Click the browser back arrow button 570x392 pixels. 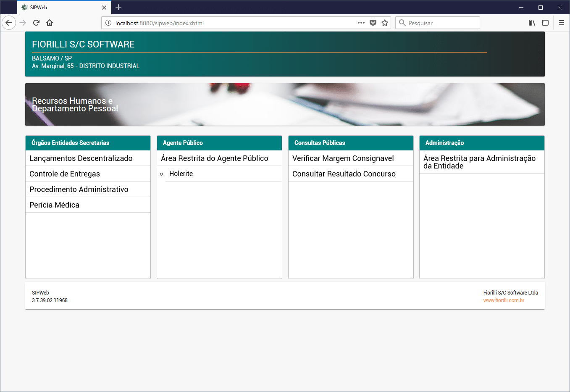(x=9, y=23)
